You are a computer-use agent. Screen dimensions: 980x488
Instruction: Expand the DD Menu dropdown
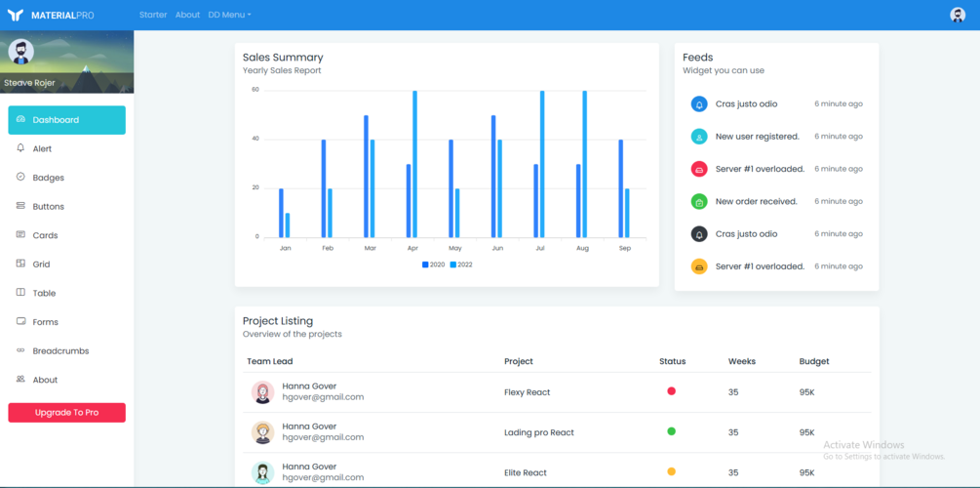tap(229, 15)
